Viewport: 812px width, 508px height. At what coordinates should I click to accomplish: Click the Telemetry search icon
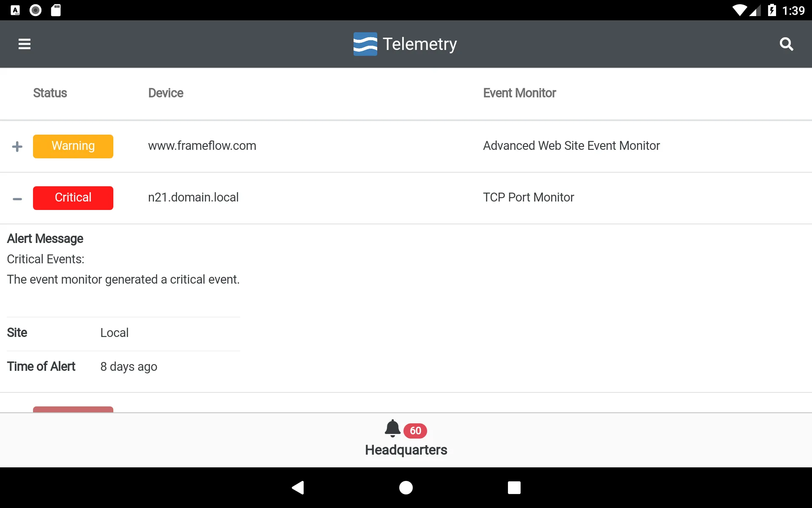pyautogui.click(x=787, y=43)
